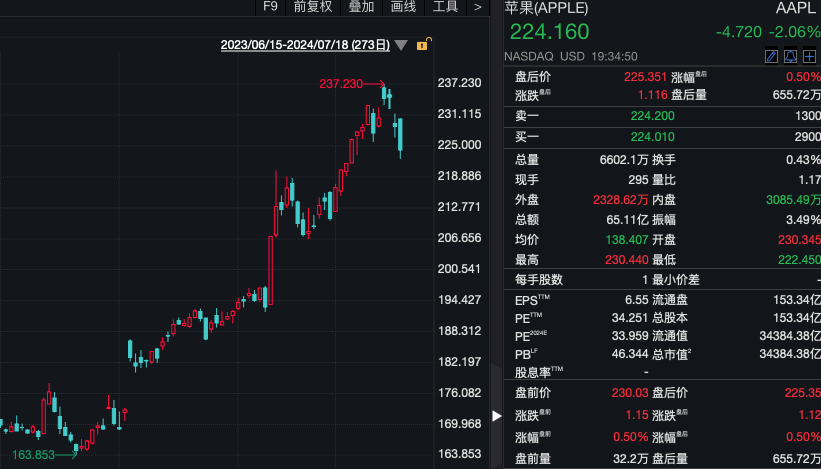Click the 苹果(APPLE) stock name
This screenshot has height=469, width=821.
click(546, 8)
